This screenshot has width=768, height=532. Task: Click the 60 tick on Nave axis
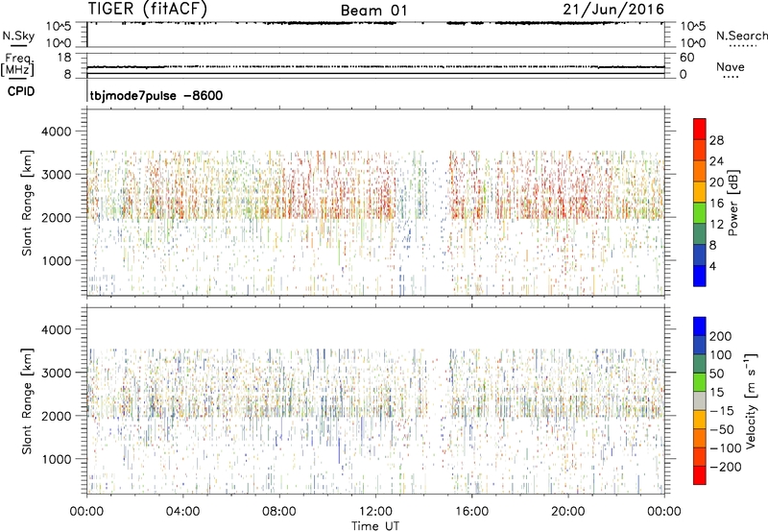pos(686,58)
